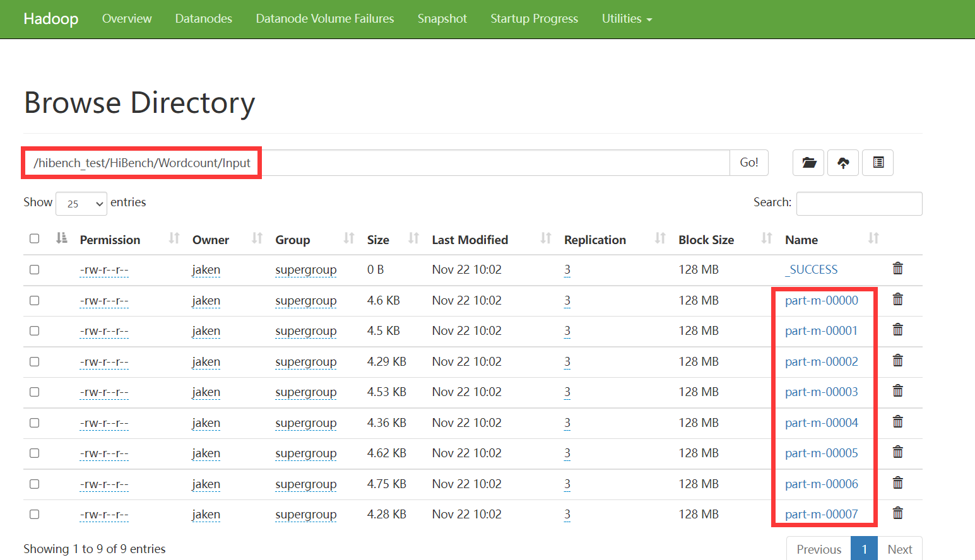This screenshot has height=560, width=975.
Task: Check the box for part-m-00007 row
Action: pos(34,514)
